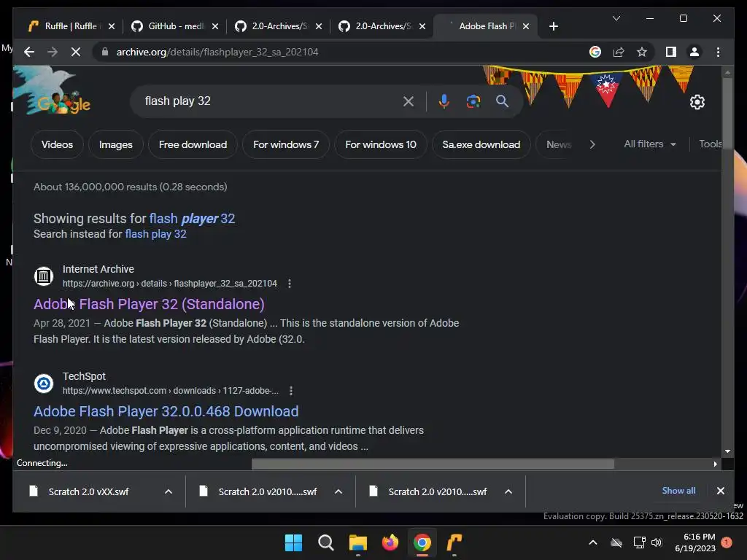Expand All filters dropdown
The image size is (747, 560).
650,144
